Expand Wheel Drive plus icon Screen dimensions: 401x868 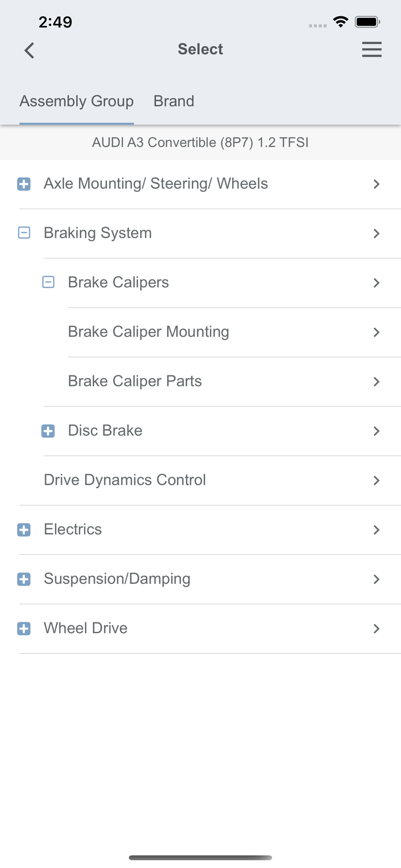(x=24, y=629)
